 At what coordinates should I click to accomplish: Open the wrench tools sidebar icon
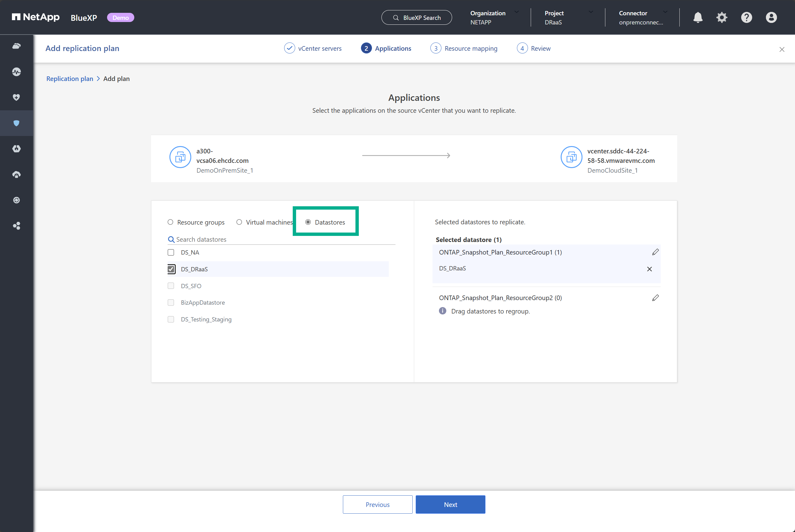point(16,148)
